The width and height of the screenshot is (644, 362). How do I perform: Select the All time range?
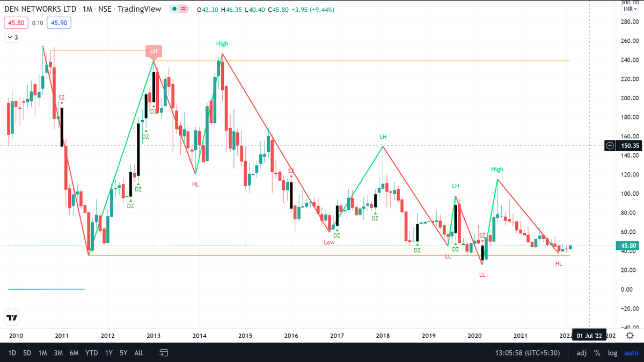tap(138, 353)
